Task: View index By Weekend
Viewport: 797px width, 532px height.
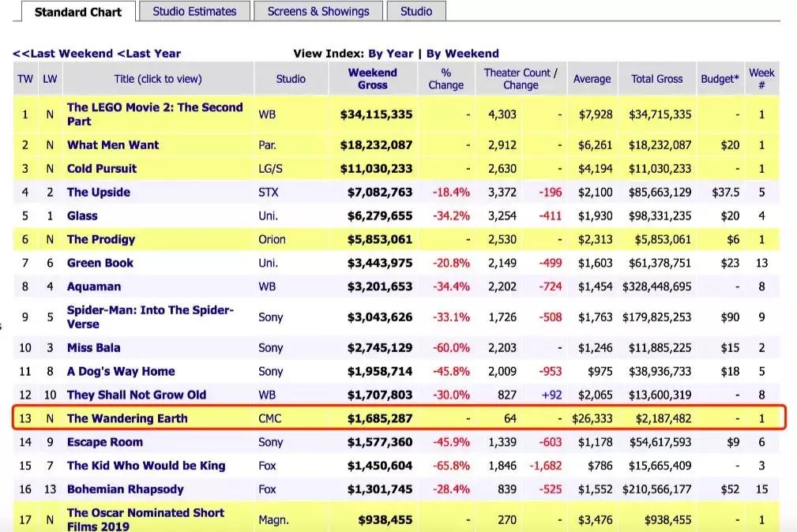Action: tap(463, 54)
